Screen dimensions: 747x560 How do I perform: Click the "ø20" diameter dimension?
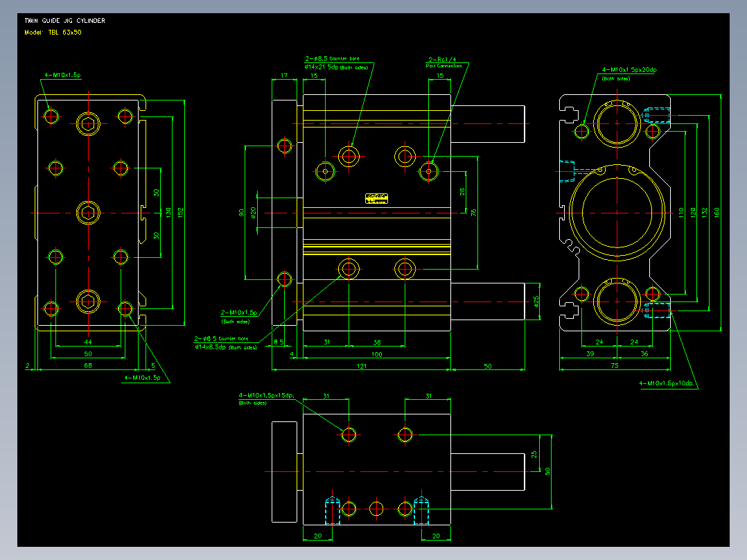(254, 212)
